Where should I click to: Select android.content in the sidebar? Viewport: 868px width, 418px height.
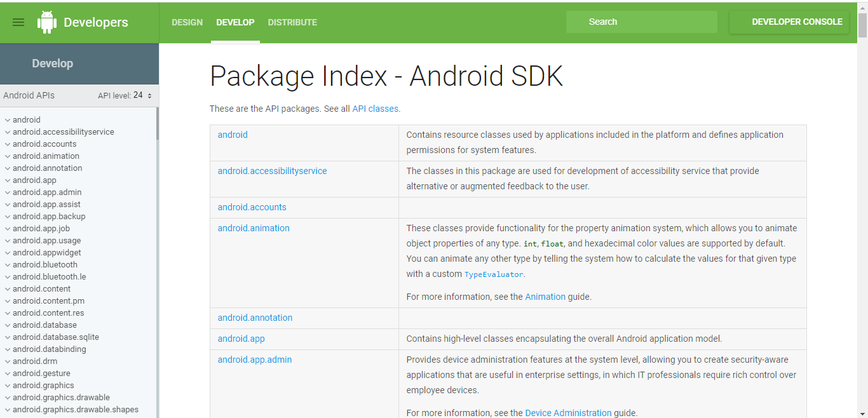[40, 288]
